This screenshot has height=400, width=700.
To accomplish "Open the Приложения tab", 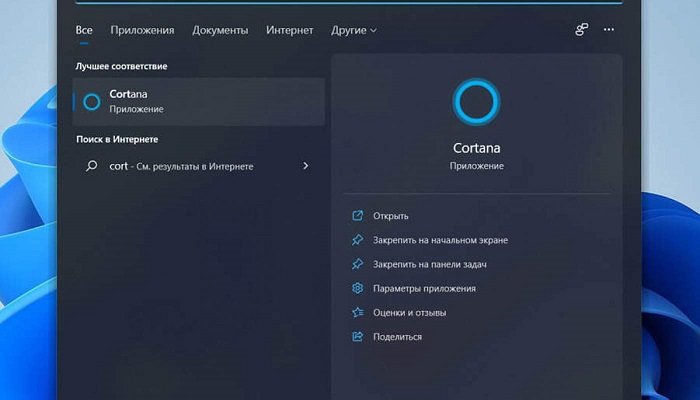I will pos(142,30).
